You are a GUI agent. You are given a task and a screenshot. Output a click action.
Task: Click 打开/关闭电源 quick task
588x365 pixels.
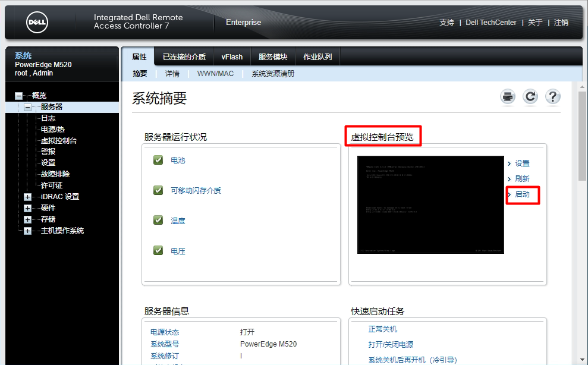(391, 344)
